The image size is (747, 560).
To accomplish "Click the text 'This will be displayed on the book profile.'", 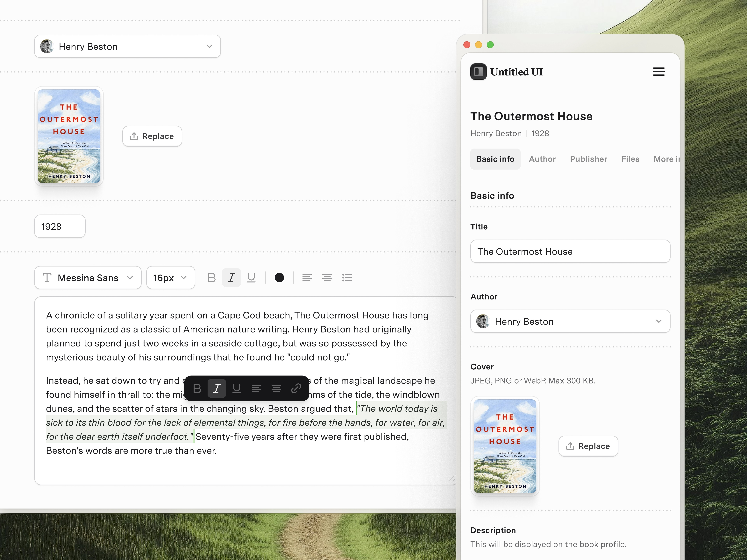I will (548, 544).
